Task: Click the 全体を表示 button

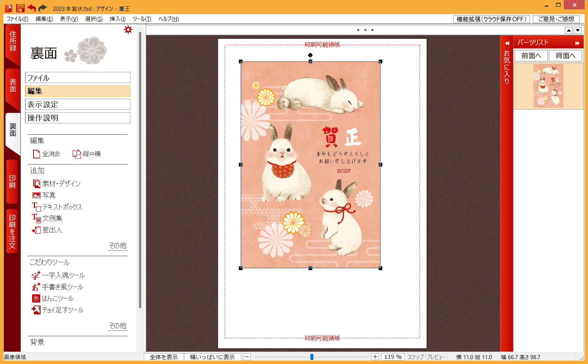Action: coord(164,357)
